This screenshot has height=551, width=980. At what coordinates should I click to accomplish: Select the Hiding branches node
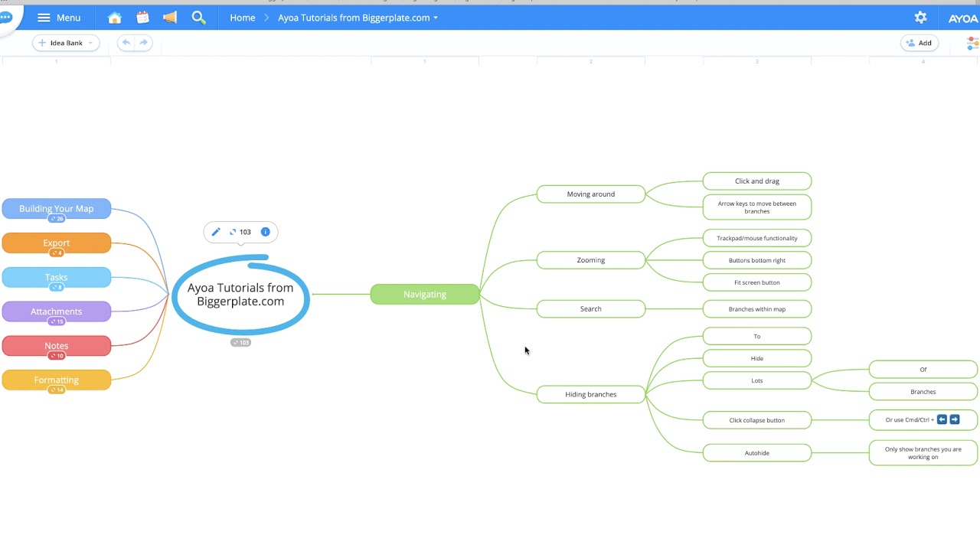click(x=591, y=394)
